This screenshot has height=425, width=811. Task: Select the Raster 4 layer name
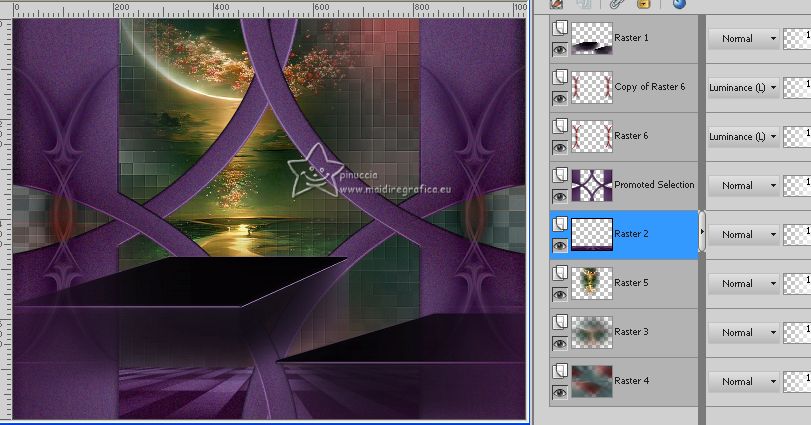tap(631, 381)
